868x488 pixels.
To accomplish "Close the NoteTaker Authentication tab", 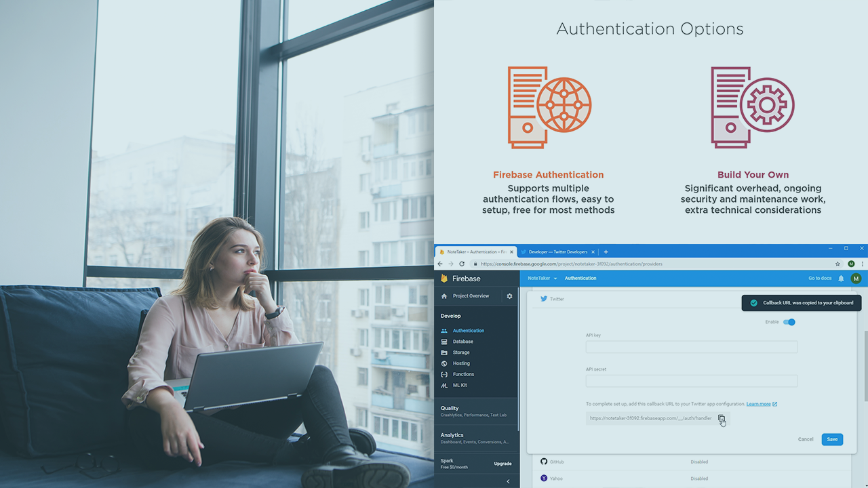I will click(x=511, y=252).
